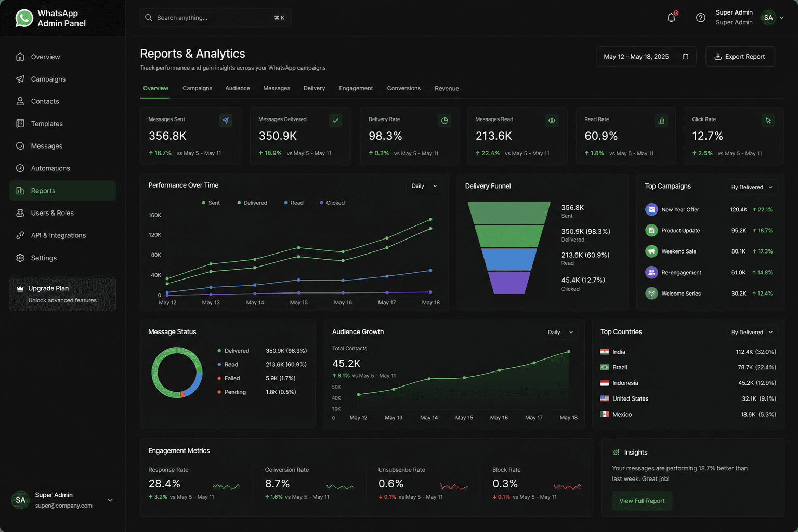
Task: Click the Export Report button
Action: [x=740, y=57]
